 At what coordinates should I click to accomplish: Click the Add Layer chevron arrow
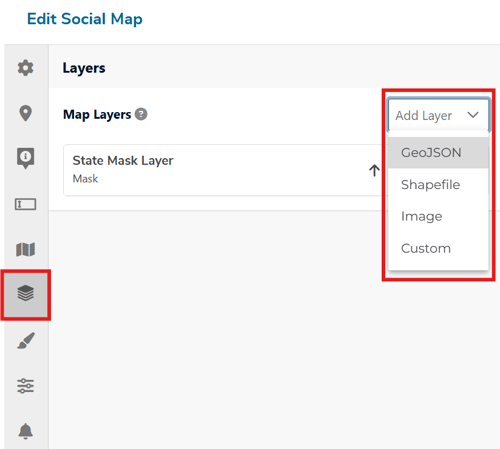click(473, 115)
